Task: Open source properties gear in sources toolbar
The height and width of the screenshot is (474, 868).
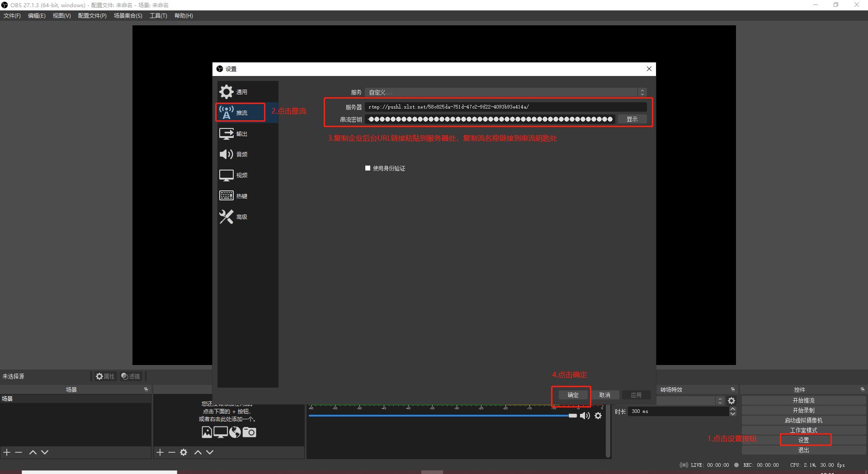Action: coord(184,452)
